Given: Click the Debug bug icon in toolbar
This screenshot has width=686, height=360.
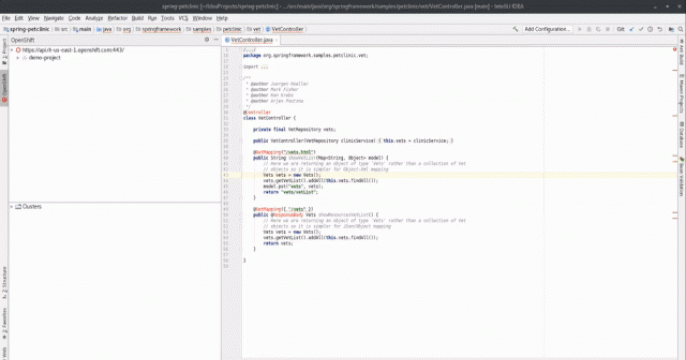Looking at the screenshot, I should pyautogui.click(x=589, y=29).
